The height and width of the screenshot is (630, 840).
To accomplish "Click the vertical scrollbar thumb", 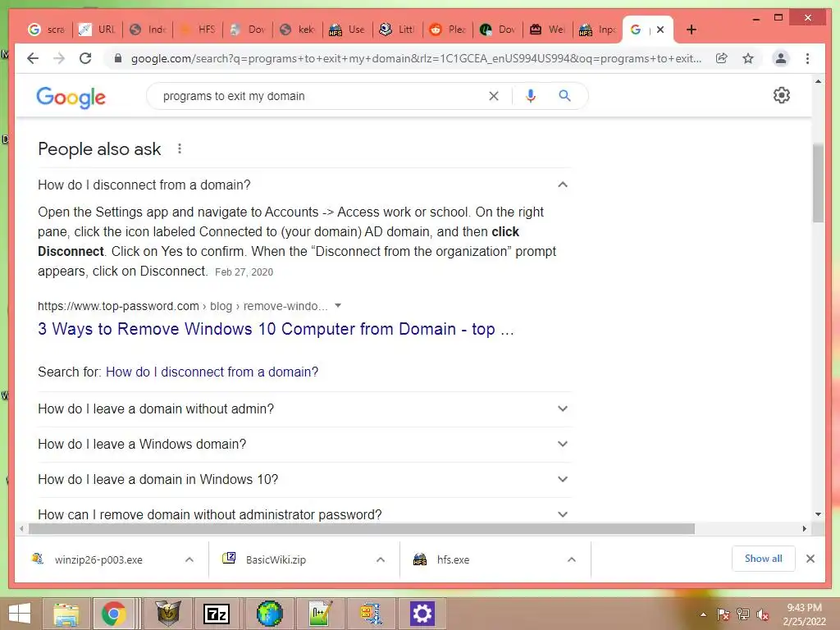I will pyautogui.click(x=818, y=183).
